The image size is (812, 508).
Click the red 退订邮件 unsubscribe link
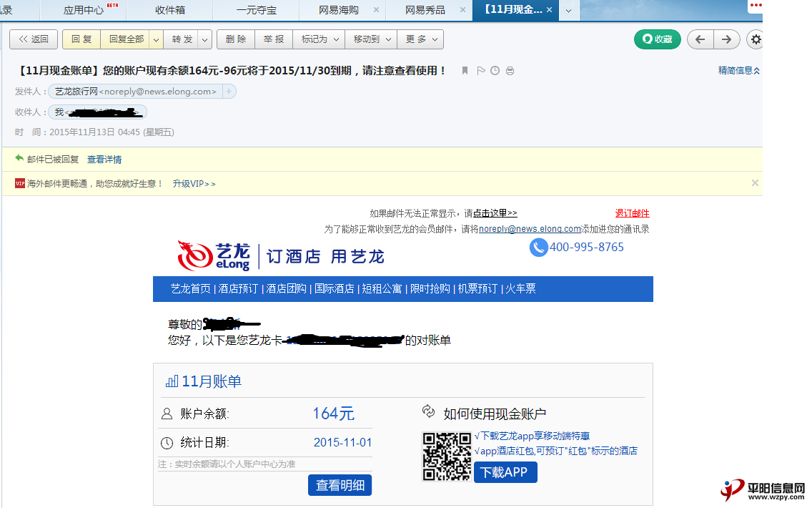pos(632,213)
